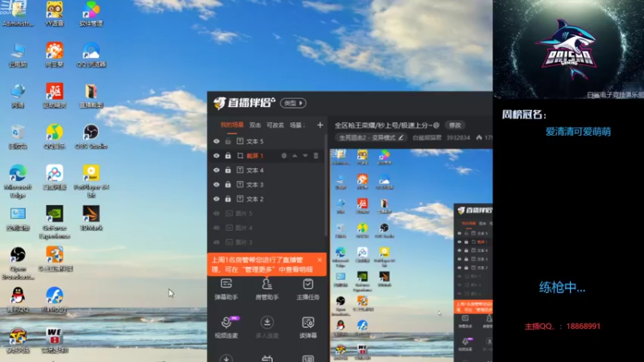The height and width of the screenshot is (362, 644).
Task: Unlock the 文本 2 layer
Action: click(x=228, y=199)
